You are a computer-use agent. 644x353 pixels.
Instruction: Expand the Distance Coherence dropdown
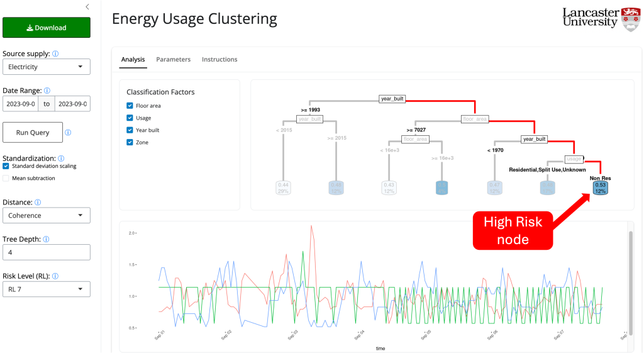(x=46, y=215)
